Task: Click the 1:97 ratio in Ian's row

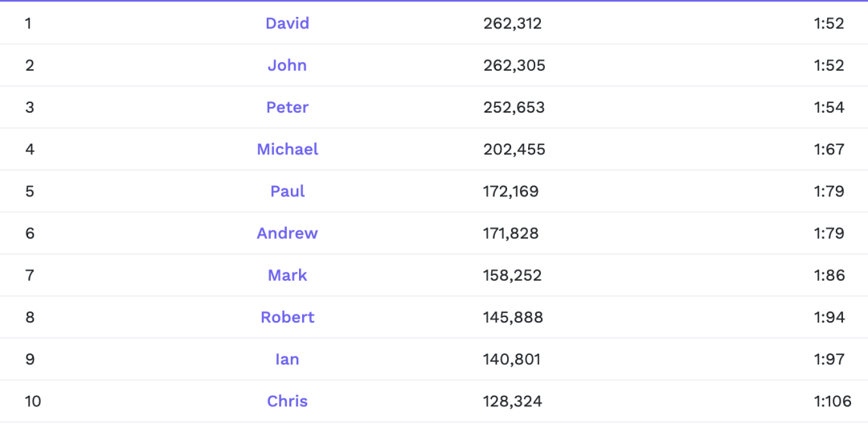Action: pyautogui.click(x=829, y=359)
